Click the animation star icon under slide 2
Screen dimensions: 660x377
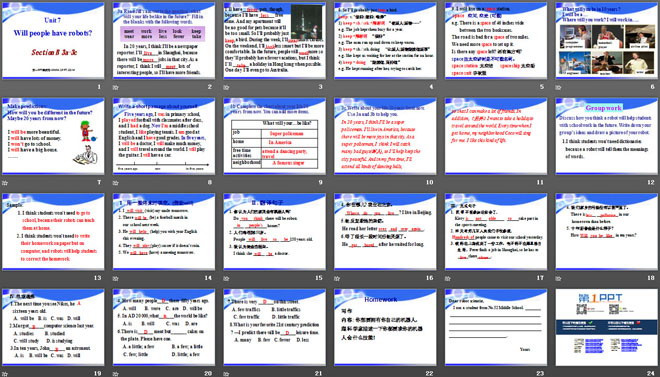(x=116, y=88)
